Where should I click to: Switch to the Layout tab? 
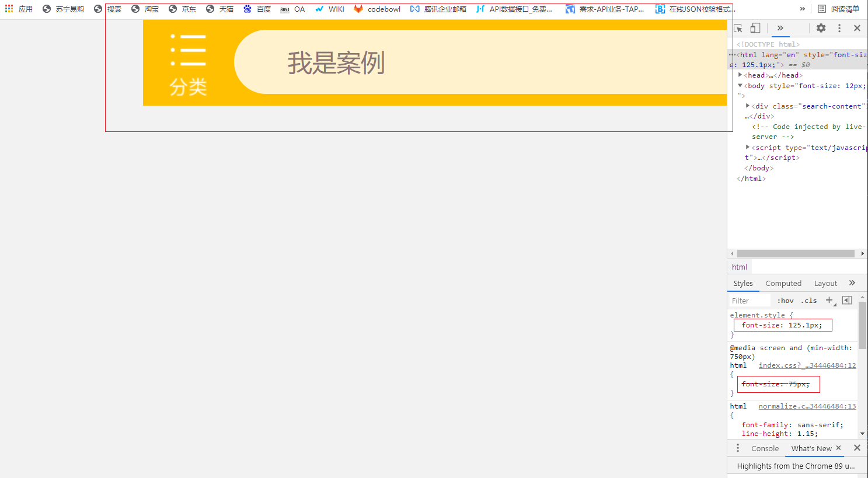pos(825,284)
